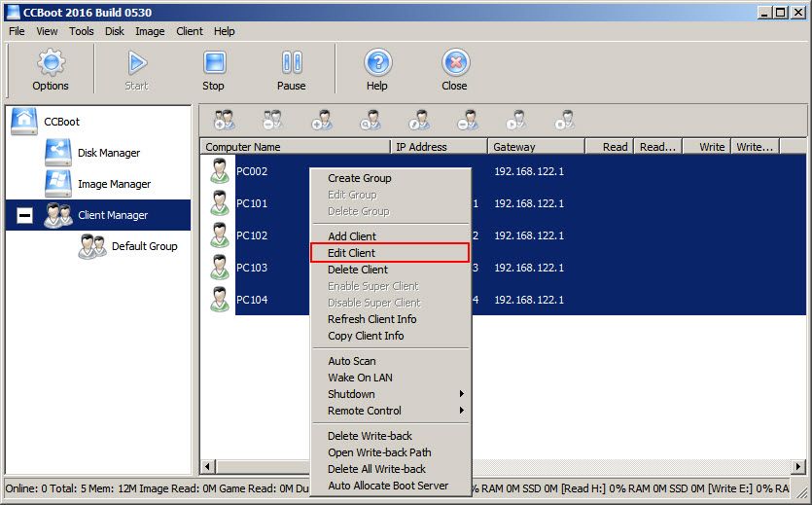This screenshot has width=812, height=505.
Task: Choose Add Client from context menu
Action: (x=391, y=236)
